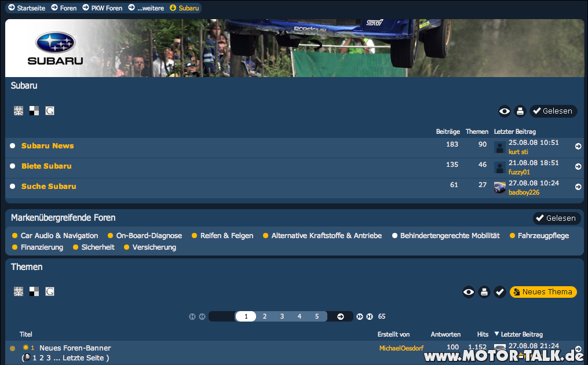Open the Neues Foren-Banner thread
Screen dimensions: 588x365
click(x=75, y=348)
